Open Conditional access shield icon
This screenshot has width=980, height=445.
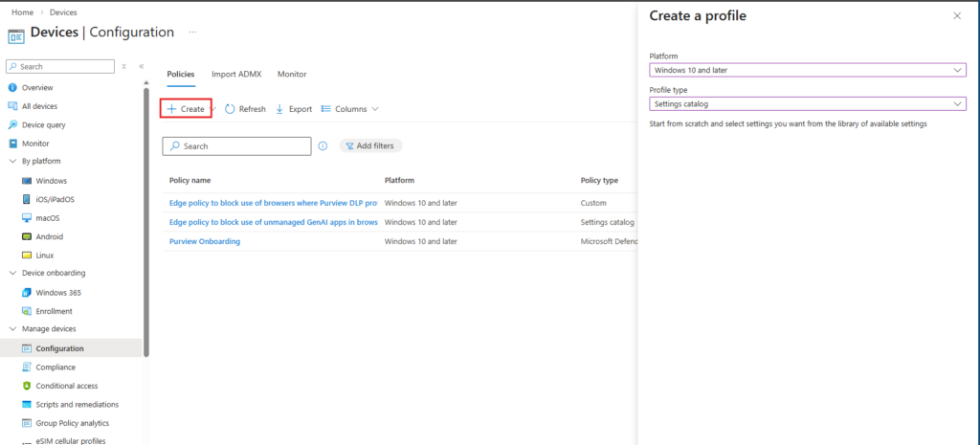tap(27, 386)
